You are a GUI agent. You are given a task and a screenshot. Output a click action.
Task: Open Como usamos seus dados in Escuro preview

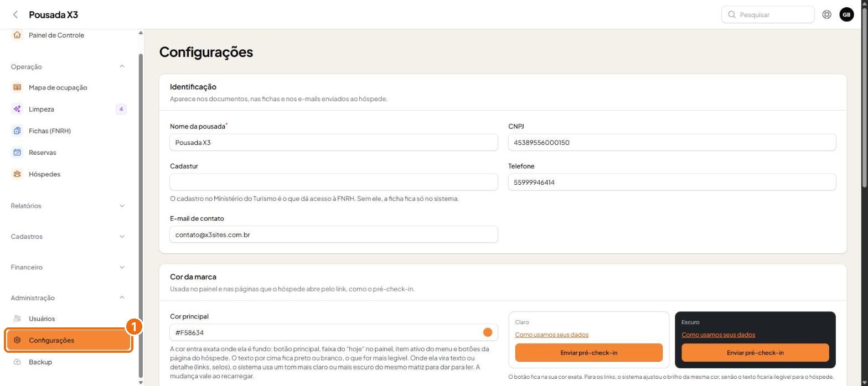pos(718,335)
